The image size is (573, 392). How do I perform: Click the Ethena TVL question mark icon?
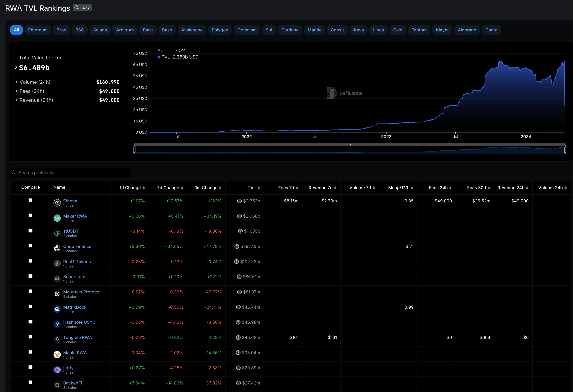pos(239,201)
